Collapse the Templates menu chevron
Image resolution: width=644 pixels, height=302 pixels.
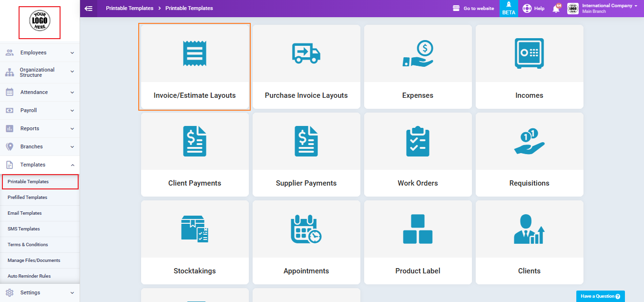[72, 165]
